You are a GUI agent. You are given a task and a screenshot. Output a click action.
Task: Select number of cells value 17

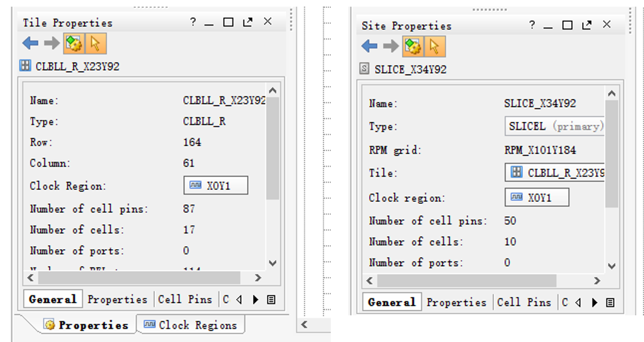click(x=189, y=230)
